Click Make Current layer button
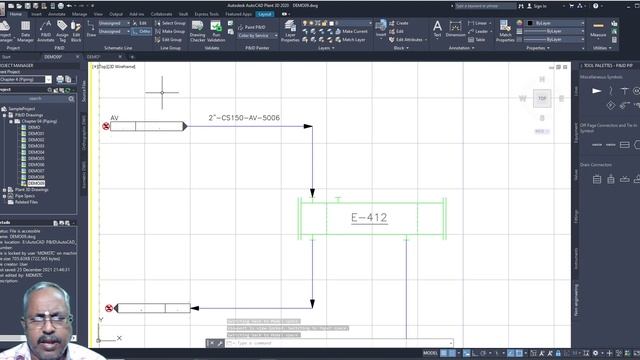640x360 pixels. tap(351, 31)
